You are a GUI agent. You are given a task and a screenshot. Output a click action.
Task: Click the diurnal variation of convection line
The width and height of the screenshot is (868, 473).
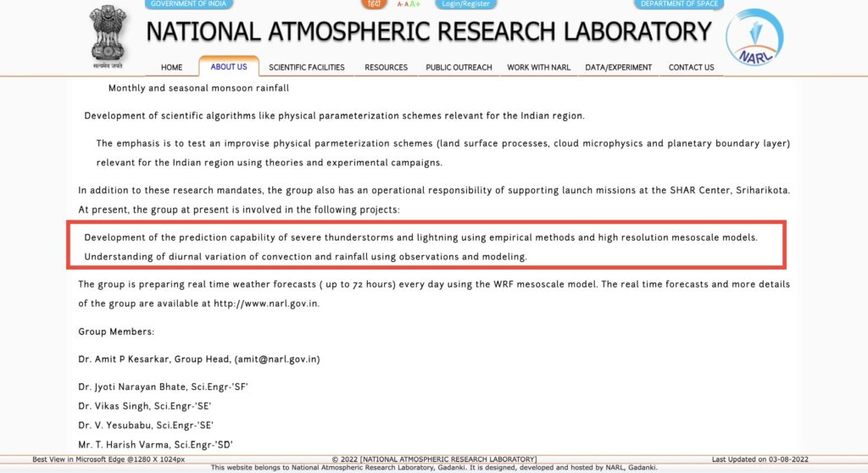point(305,257)
